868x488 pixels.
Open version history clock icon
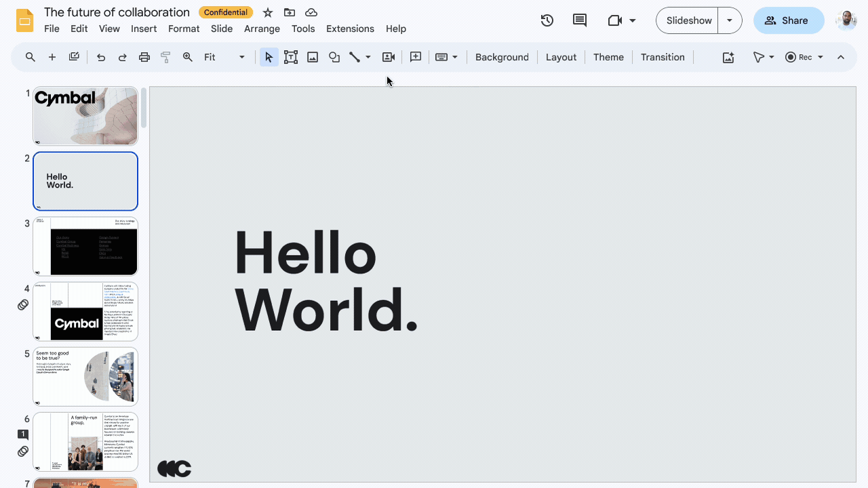[x=547, y=20]
